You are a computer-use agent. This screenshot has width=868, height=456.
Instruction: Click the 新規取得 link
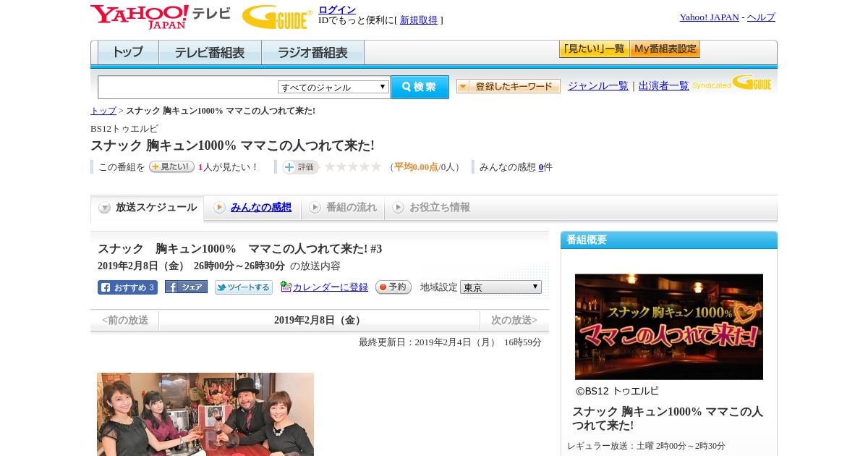(x=419, y=20)
